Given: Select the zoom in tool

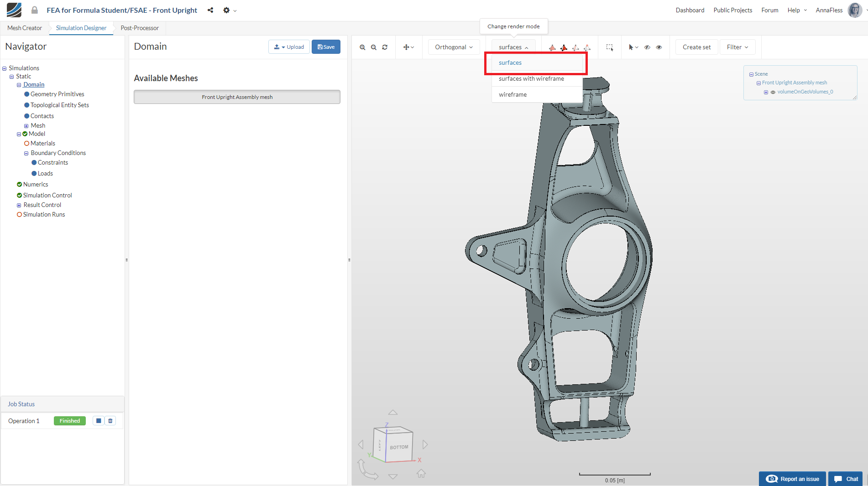Looking at the screenshot, I should (363, 47).
